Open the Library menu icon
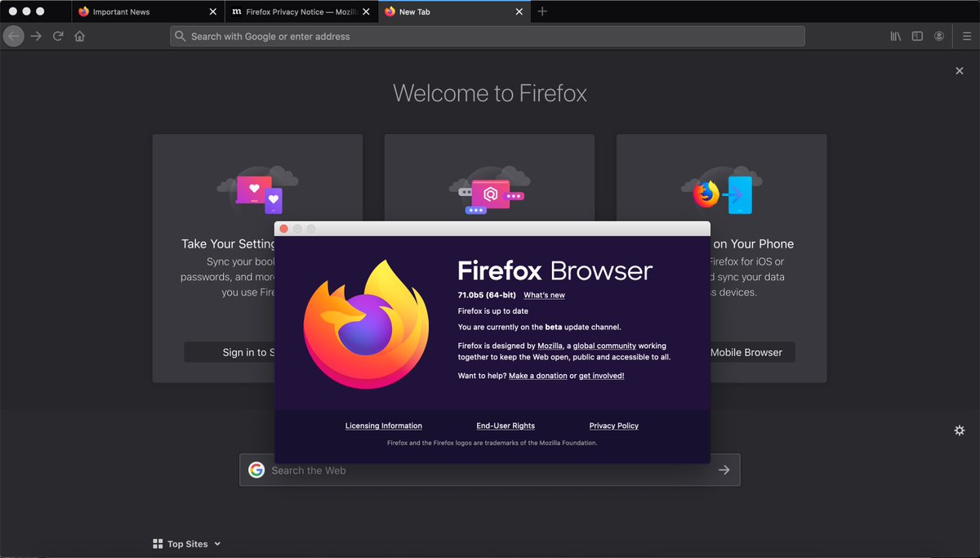This screenshot has width=980, height=558. (x=896, y=36)
